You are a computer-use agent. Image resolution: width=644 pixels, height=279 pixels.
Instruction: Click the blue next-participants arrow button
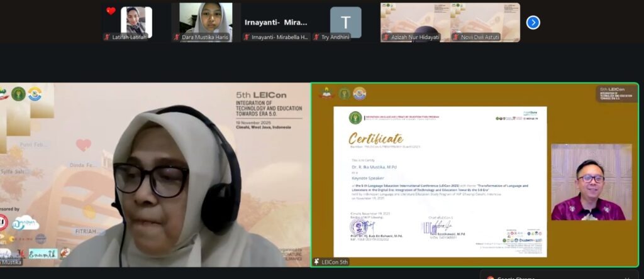[533, 23]
